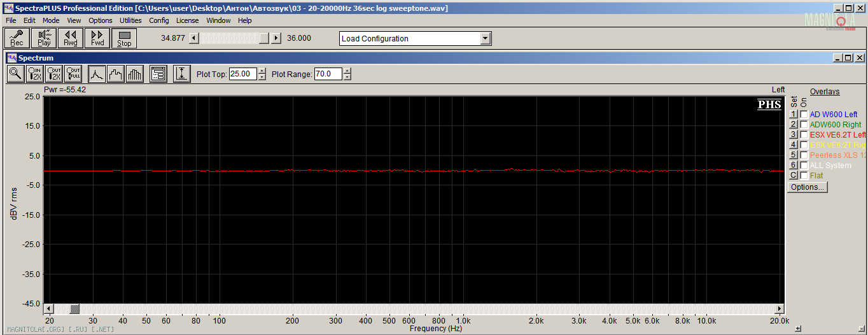Switch to line plot display mode
The width and height of the screenshot is (868, 335).
click(x=97, y=74)
